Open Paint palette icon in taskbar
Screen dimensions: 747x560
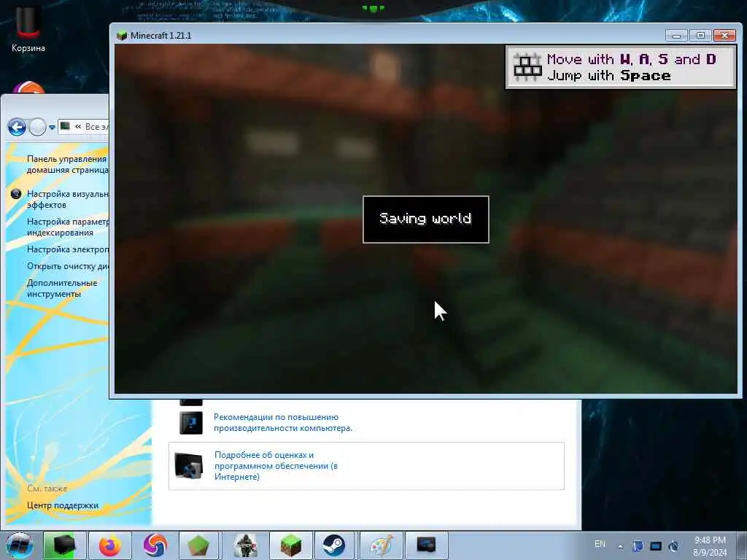[x=381, y=545]
